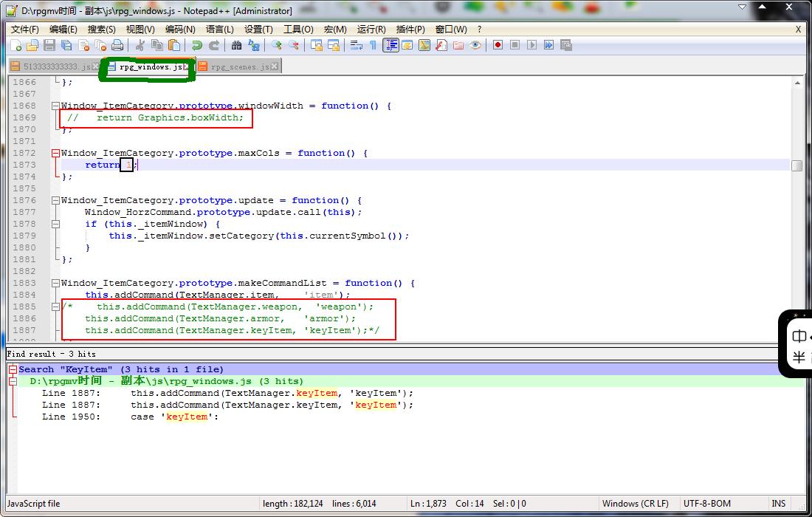Collapse the makeCommandList function fold marker
The width and height of the screenshot is (812, 517).
point(55,284)
